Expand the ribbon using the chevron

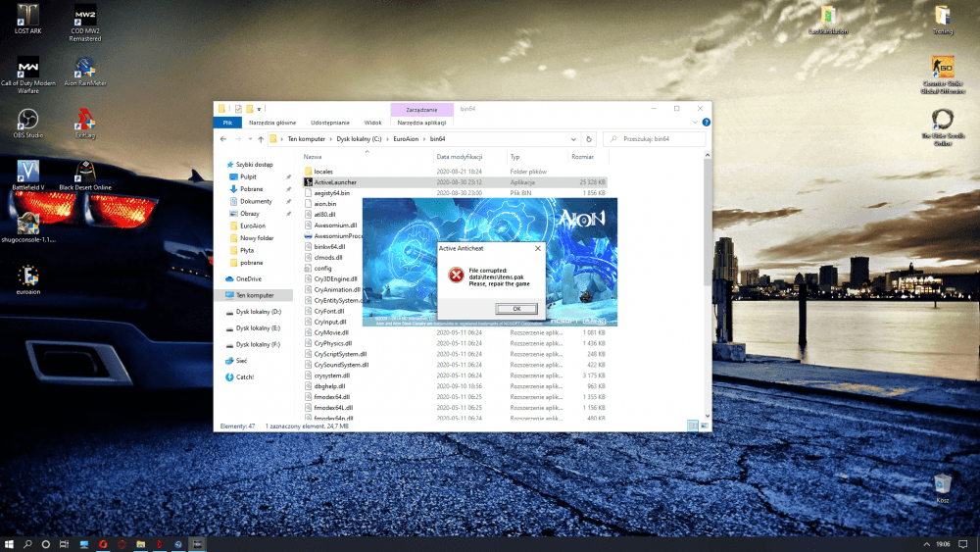click(x=695, y=123)
